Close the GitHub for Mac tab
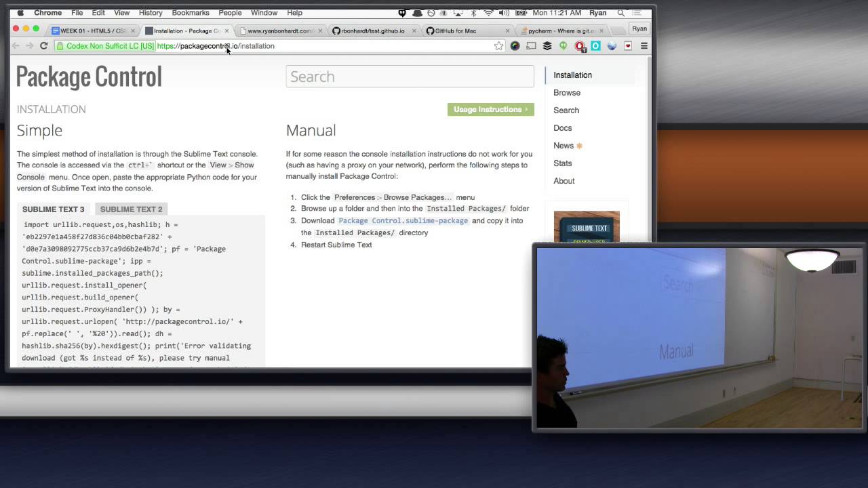The image size is (868, 488). 507,31
